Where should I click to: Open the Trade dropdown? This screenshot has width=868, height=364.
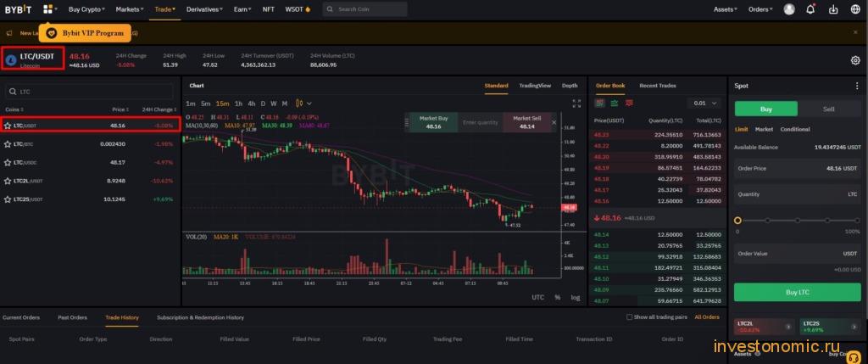165,9
